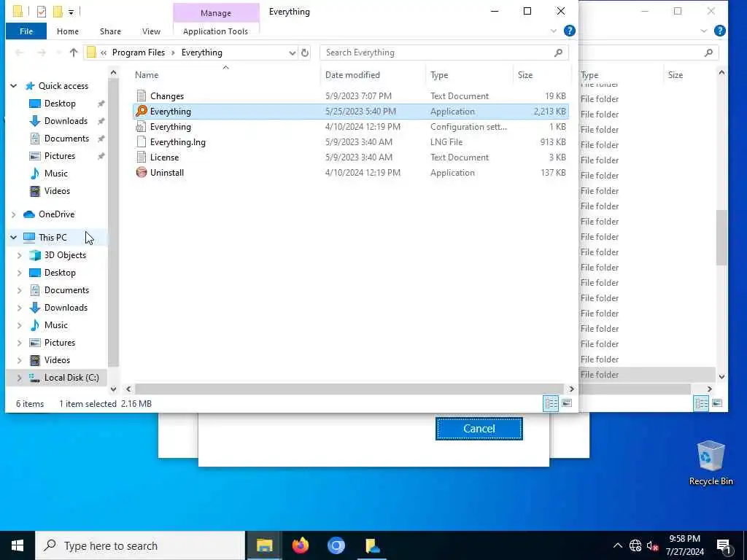Open the Recycle Bin on the desktop
This screenshot has width=747, height=560.
(711, 463)
